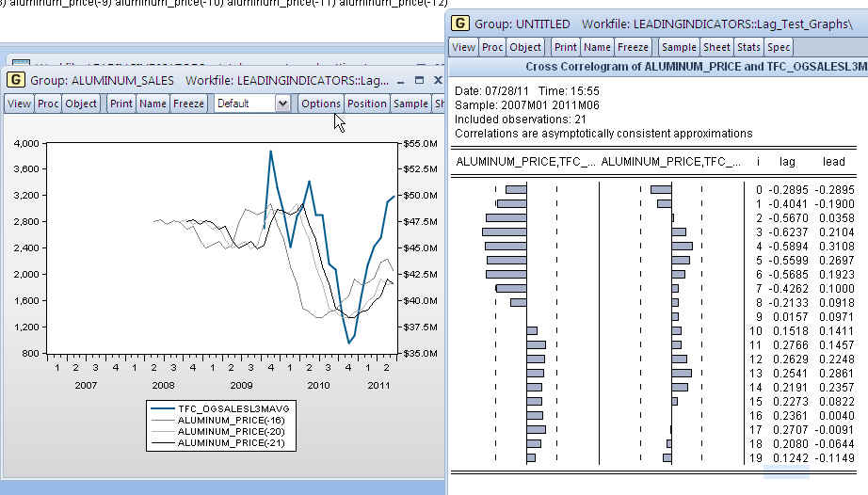Image resolution: width=868 pixels, height=495 pixels.
Task: Click lead value -0.1149 in row 19
Action: pos(834,458)
